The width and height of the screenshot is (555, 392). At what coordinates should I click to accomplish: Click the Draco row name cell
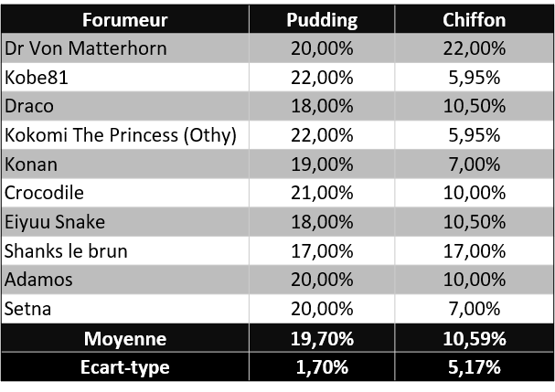pyautogui.click(x=30, y=107)
